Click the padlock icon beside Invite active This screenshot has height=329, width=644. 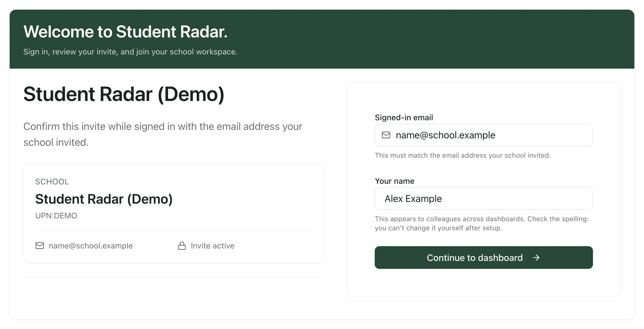click(x=182, y=246)
